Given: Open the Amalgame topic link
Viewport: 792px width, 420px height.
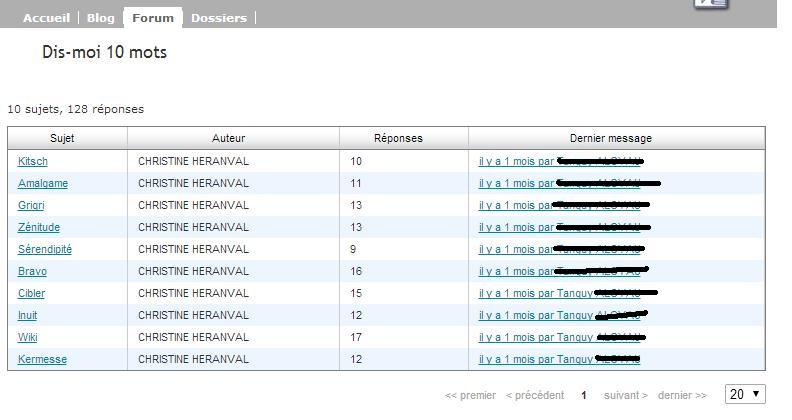Looking at the screenshot, I should [x=43, y=183].
